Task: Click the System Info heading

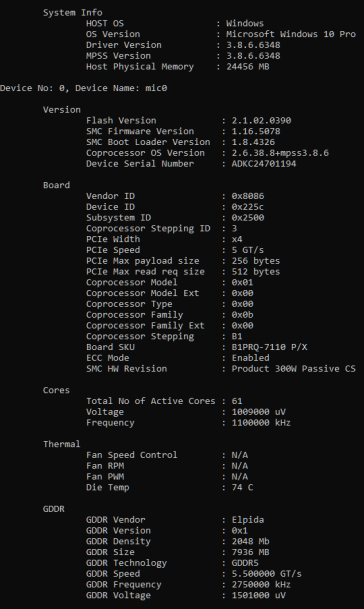Action: pyautogui.click(x=73, y=12)
